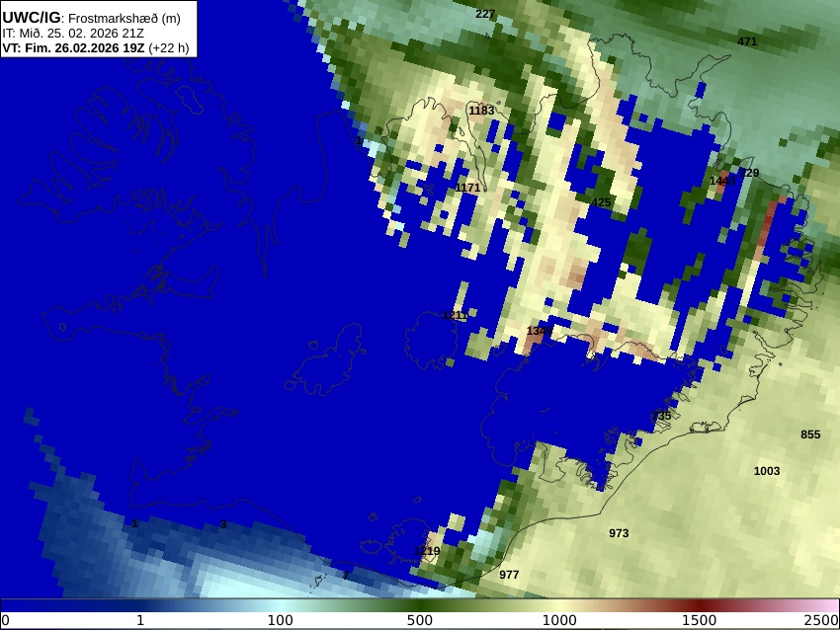Click the map value 229

tap(749, 173)
